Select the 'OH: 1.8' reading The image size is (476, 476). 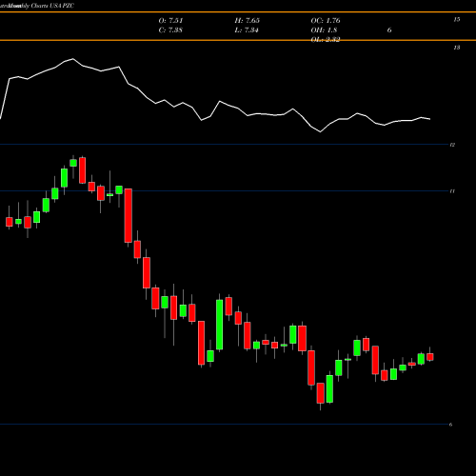point(324,30)
